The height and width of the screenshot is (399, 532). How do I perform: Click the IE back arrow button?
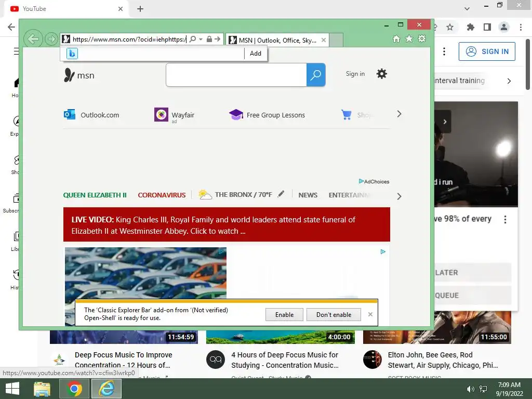pos(33,39)
